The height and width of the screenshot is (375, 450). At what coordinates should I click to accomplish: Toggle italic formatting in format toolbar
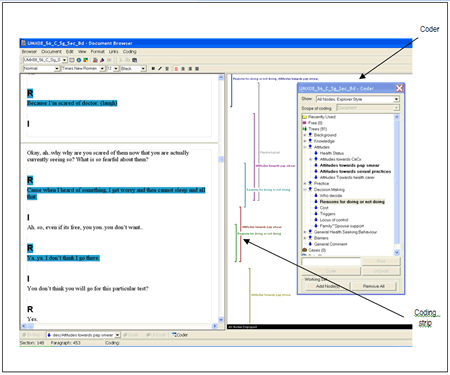click(x=160, y=68)
